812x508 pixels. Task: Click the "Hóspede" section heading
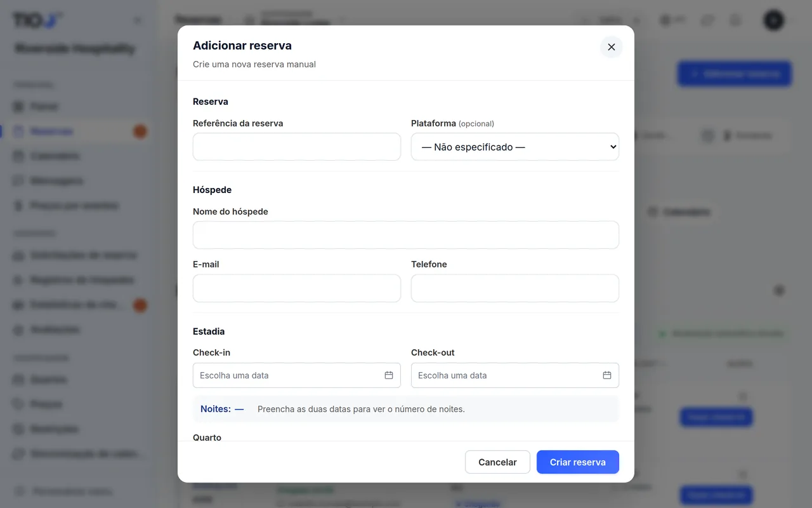[x=212, y=190]
